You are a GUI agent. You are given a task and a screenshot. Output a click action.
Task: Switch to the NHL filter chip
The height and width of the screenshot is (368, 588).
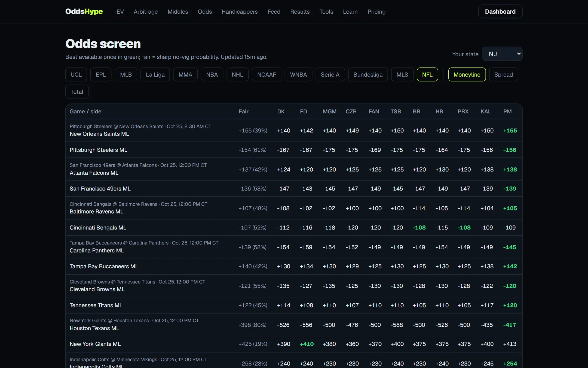tap(237, 74)
